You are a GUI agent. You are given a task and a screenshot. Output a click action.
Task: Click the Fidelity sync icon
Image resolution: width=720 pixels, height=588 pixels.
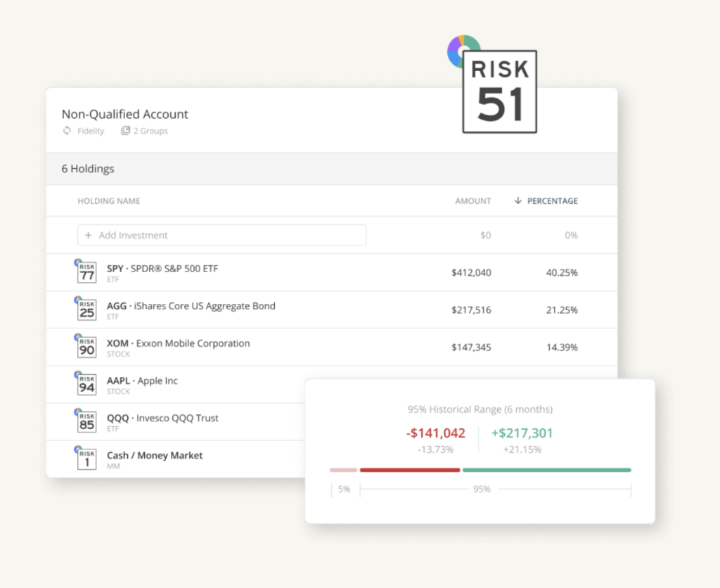coord(67,131)
